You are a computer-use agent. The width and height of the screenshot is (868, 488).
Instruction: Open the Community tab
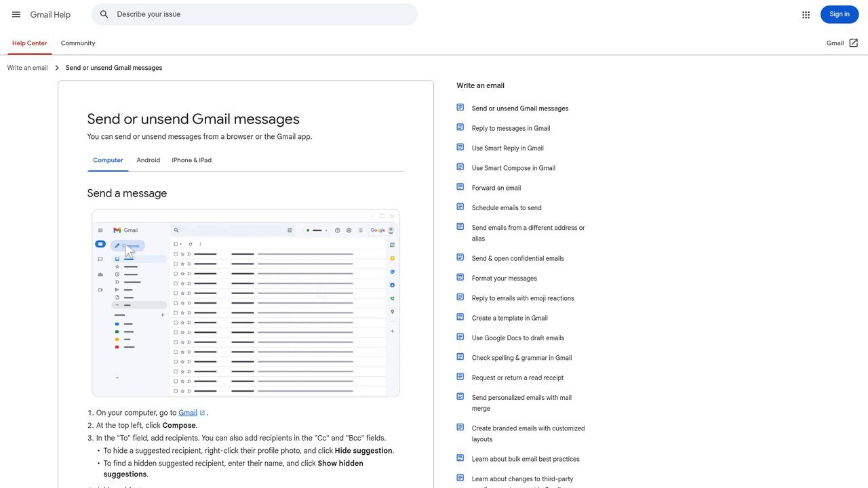point(78,43)
